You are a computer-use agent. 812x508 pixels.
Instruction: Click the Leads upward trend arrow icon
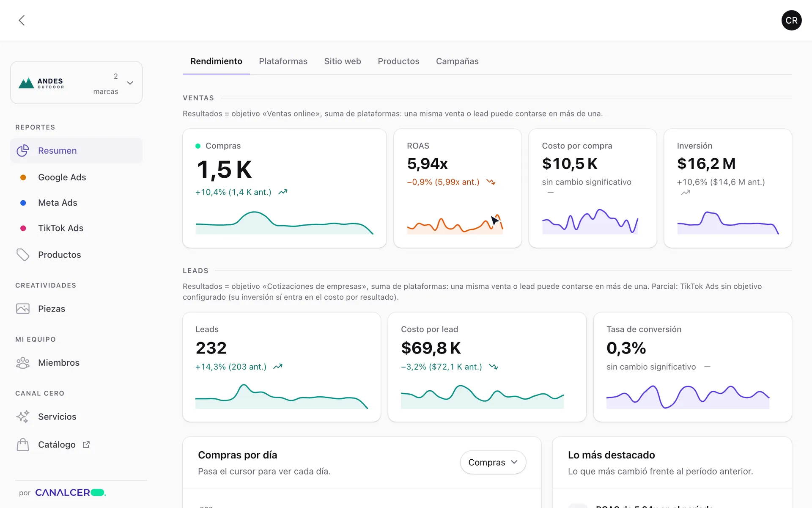click(x=278, y=367)
